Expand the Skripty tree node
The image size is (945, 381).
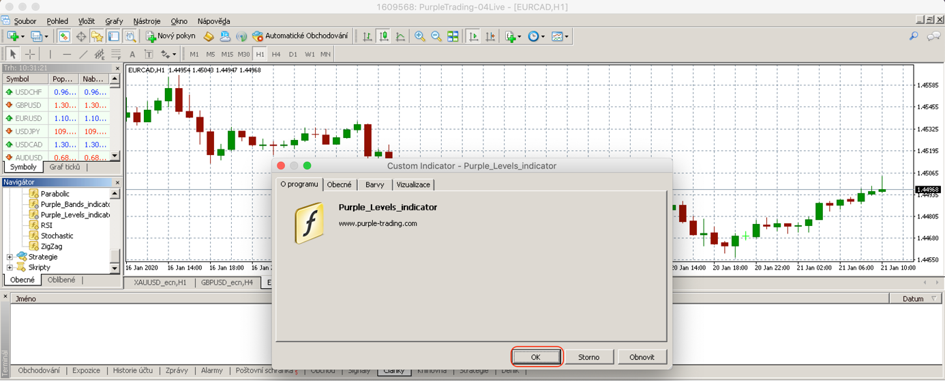[10, 267]
